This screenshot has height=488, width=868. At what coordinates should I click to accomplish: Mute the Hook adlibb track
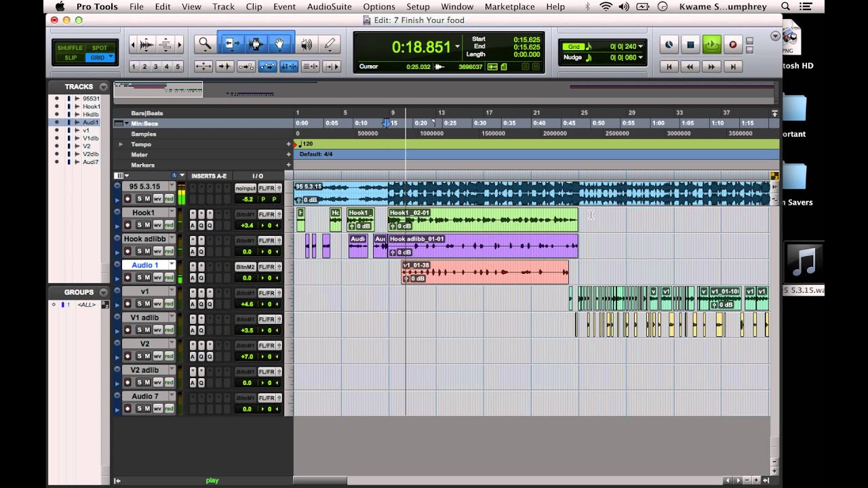tap(148, 251)
